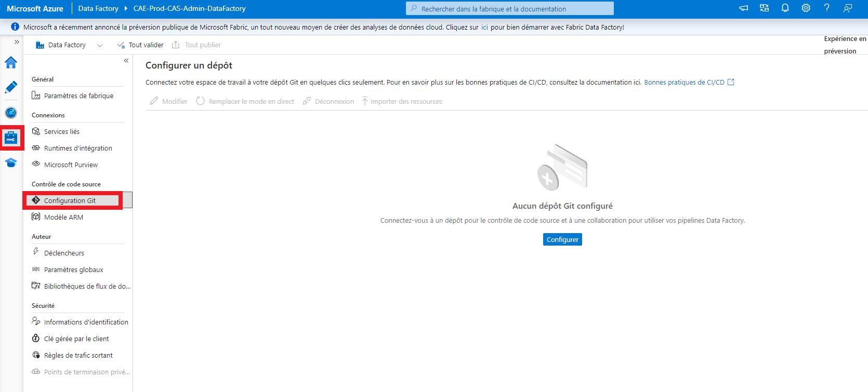The height and width of the screenshot is (392, 868).
Task: Open Points de terminaison privés
Action: coord(81,372)
